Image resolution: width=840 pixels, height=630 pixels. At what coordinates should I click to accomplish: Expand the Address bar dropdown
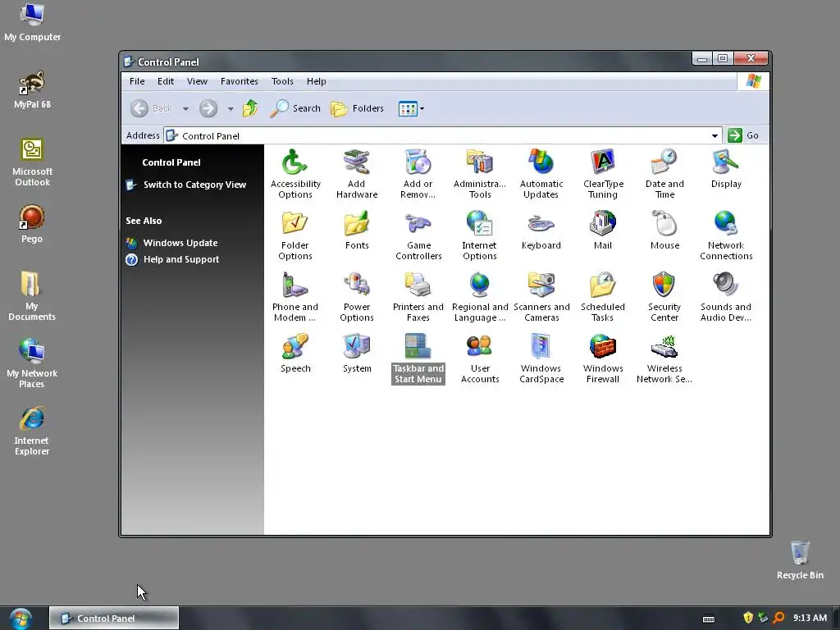pyautogui.click(x=714, y=136)
